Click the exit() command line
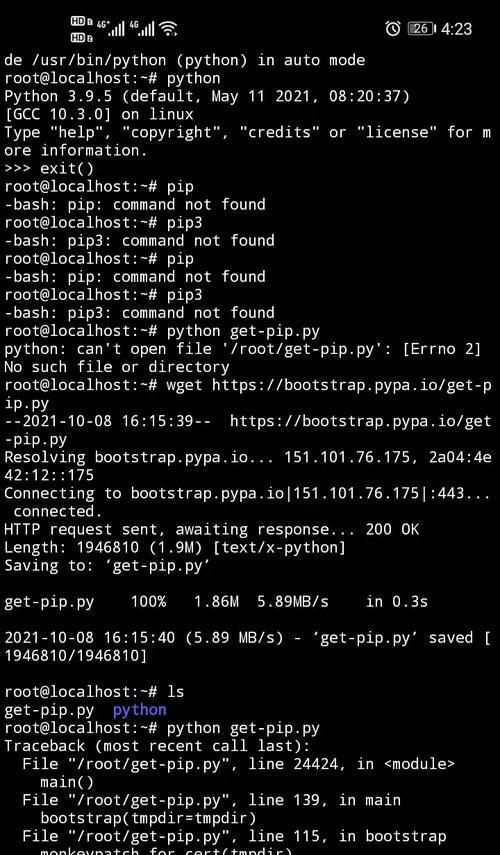Viewport: 500px width, 855px height. coord(49,168)
